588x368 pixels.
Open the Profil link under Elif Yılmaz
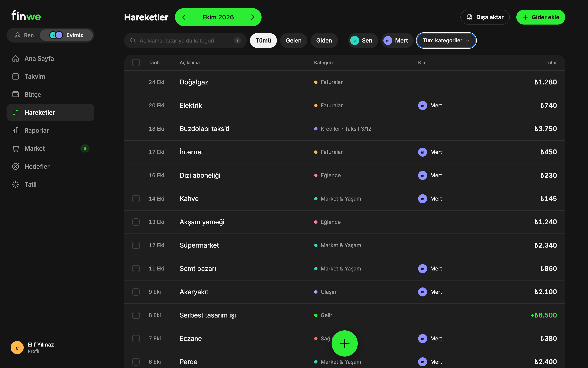33,351
